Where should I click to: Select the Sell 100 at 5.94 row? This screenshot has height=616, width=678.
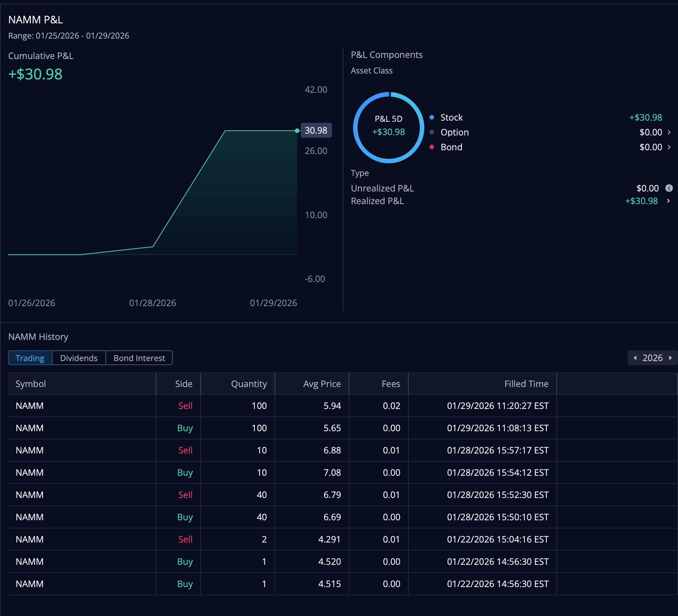tap(282, 406)
